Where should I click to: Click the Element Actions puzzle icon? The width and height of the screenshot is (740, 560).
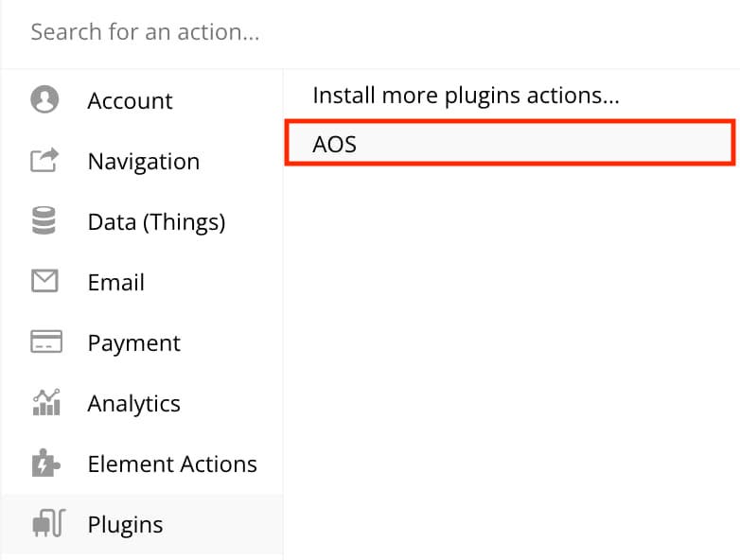45,463
